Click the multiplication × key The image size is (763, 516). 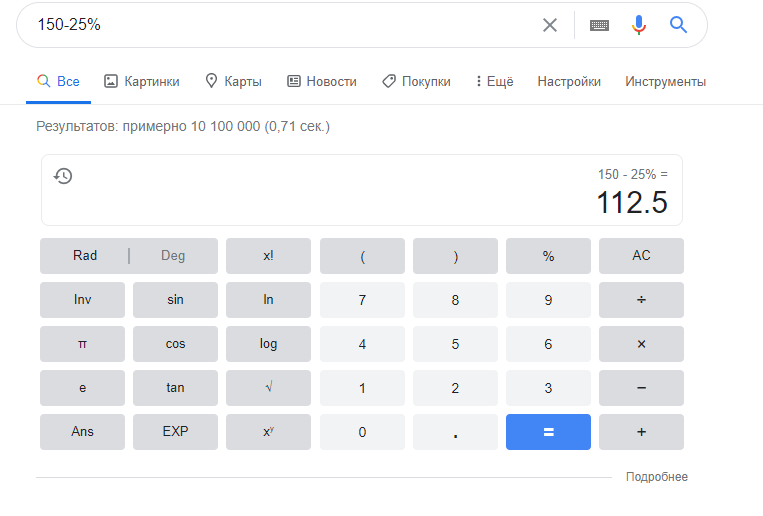point(641,344)
